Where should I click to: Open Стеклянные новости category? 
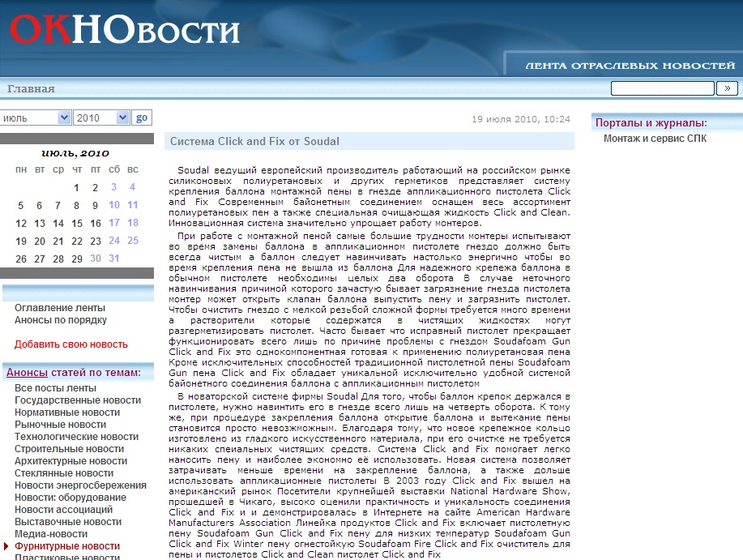[x=64, y=473]
